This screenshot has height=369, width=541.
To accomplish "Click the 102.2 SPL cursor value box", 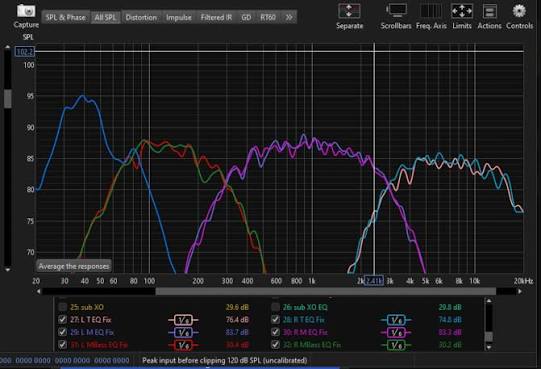I will [25, 52].
